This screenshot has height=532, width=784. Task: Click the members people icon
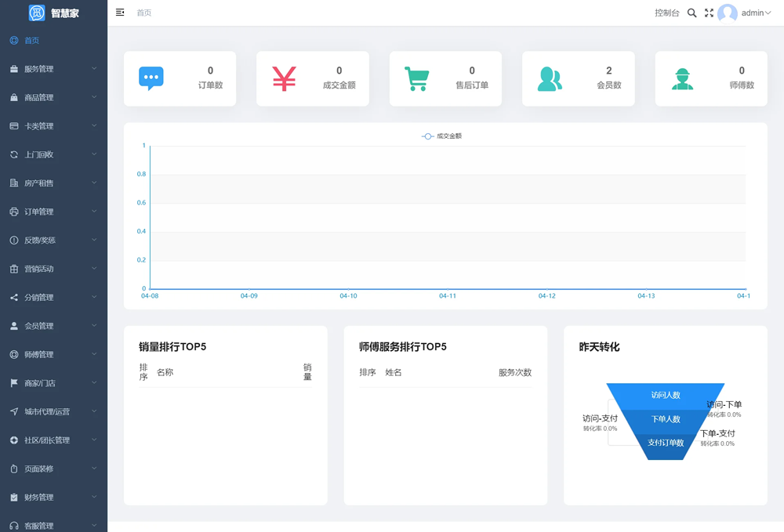[x=550, y=78]
